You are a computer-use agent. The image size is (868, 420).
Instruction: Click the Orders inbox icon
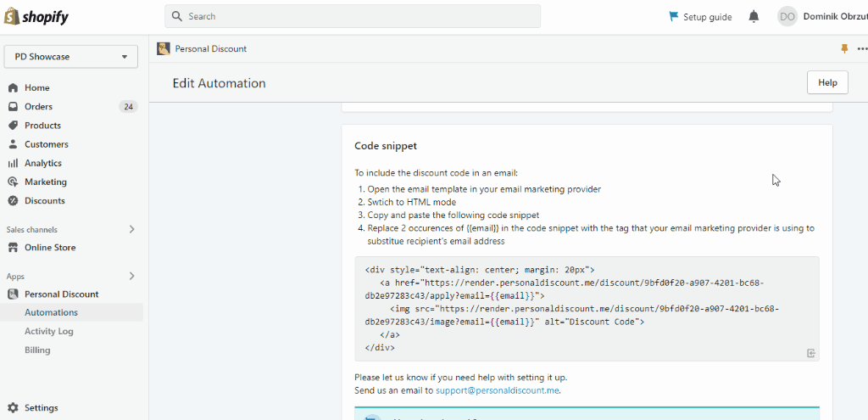tap(14, 106)
